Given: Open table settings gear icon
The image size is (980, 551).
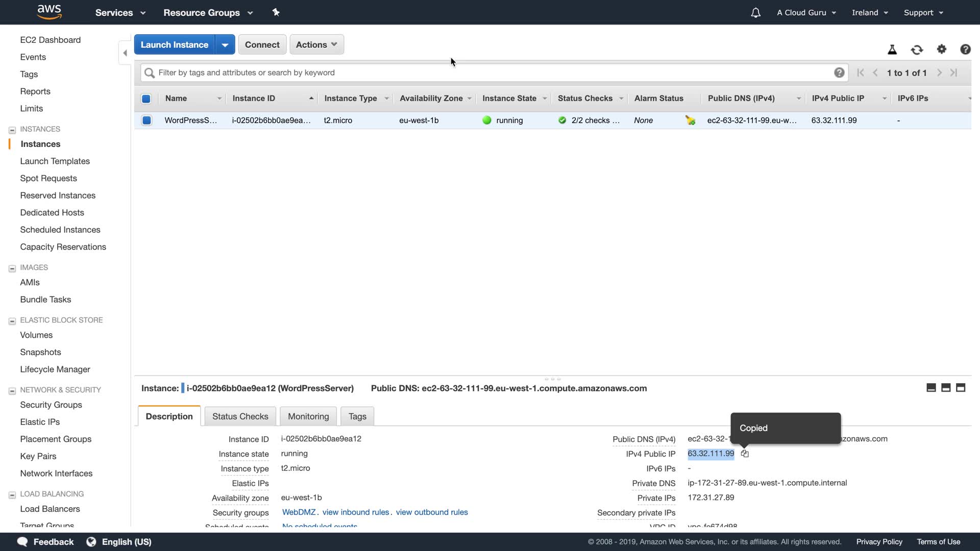Looking at the screenshot, I should point(941,49).
